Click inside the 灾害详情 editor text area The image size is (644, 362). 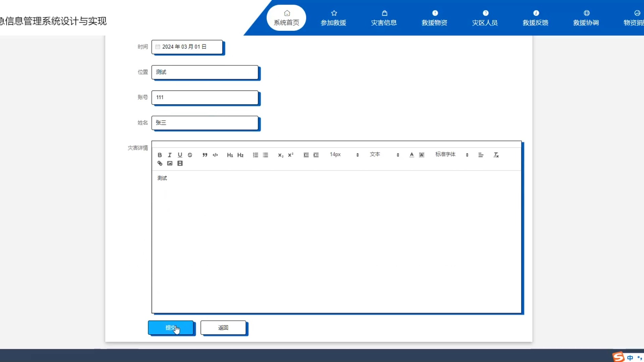(x=336, y=242)
